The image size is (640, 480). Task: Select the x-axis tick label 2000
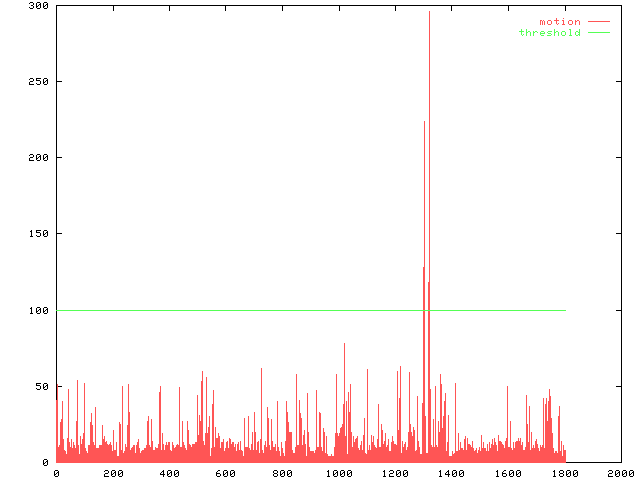tap(620, 474)
